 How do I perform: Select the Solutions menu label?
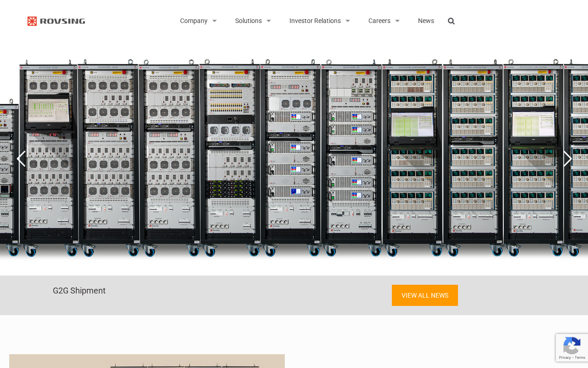click(x=248, y=21)
